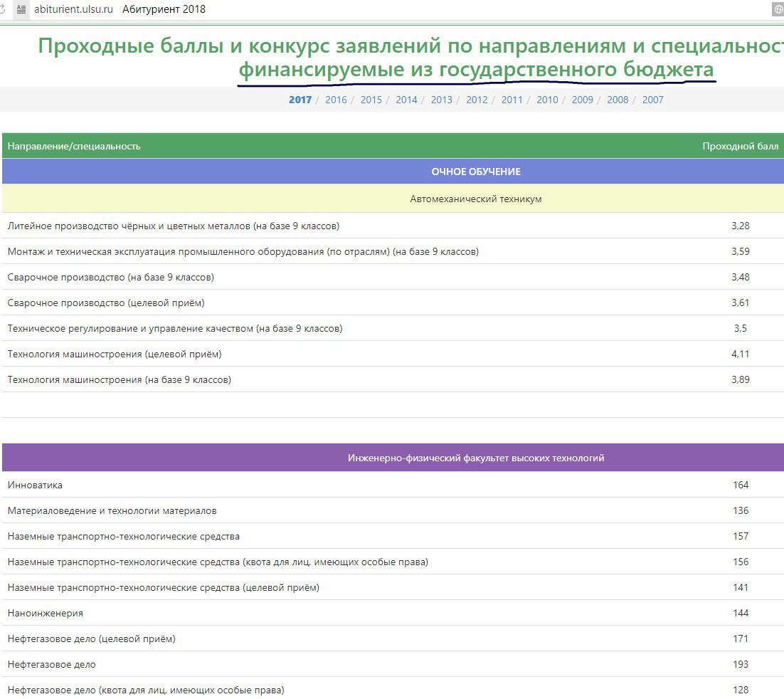Screen dimensions: 784x699
Task: Click the abiturient.ulsu.ru address text
Action: (73, 9)
